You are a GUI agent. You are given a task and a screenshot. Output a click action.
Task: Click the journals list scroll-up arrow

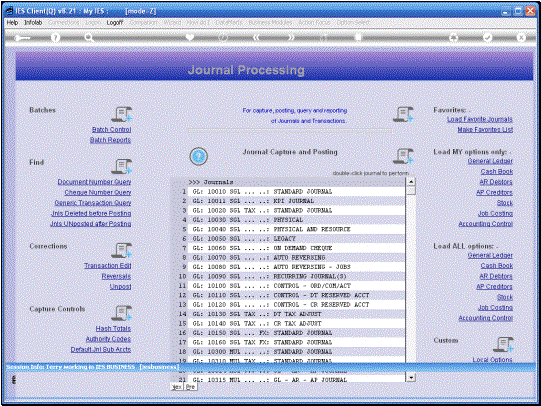click(x=411, y=181)
